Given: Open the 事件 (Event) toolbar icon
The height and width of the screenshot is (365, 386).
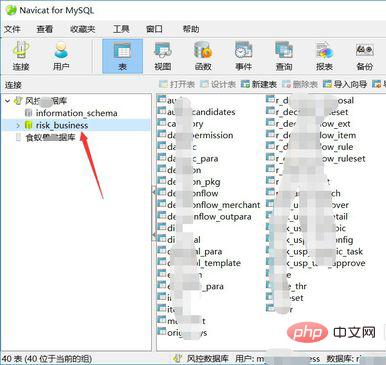Looking at the screenshot, I should coord(243,56).
